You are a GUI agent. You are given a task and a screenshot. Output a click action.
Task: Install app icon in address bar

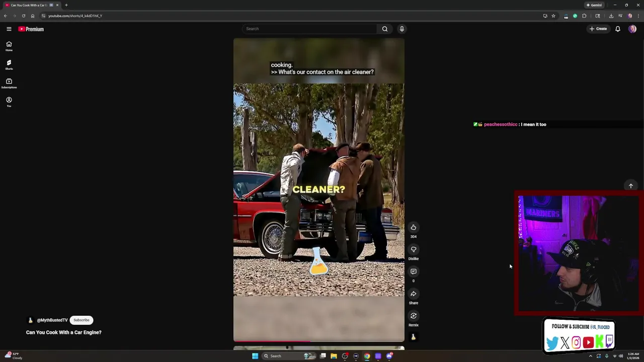545,16
